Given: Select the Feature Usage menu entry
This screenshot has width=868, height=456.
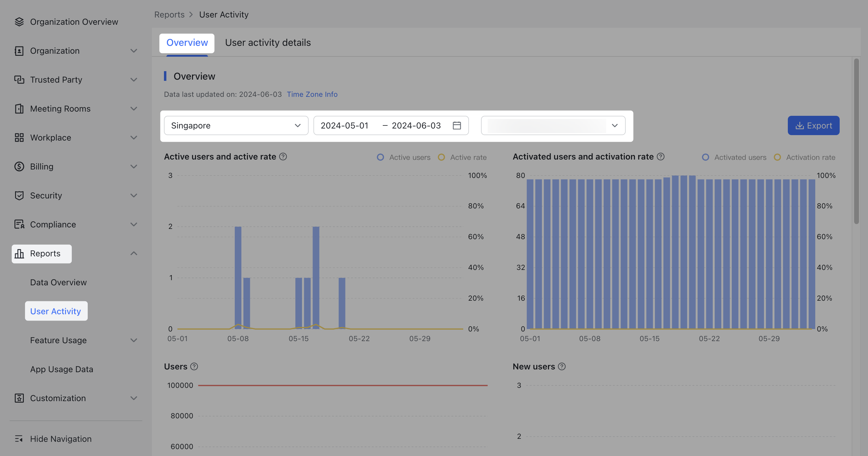Looking at the screenshot, I should click(x=58, y=340).
